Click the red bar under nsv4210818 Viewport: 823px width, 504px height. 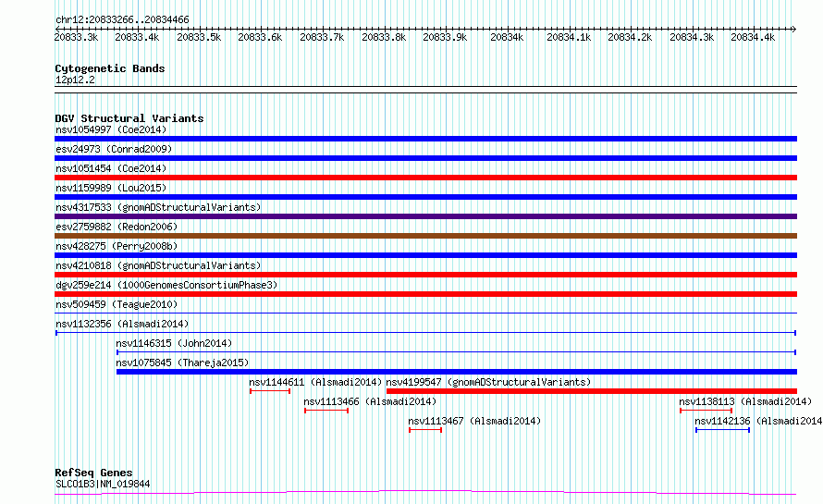click(x=425, y=275)
